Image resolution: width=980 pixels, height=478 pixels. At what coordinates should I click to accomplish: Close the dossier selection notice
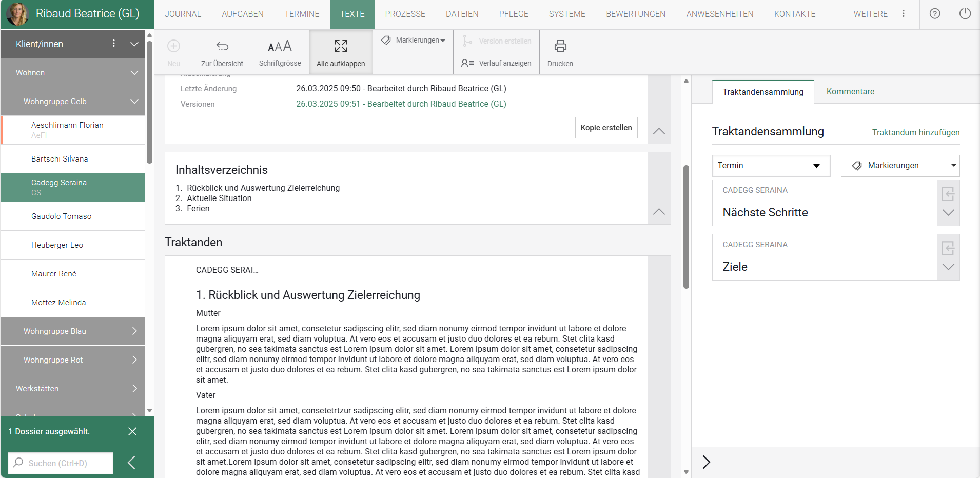coord(132,431)
